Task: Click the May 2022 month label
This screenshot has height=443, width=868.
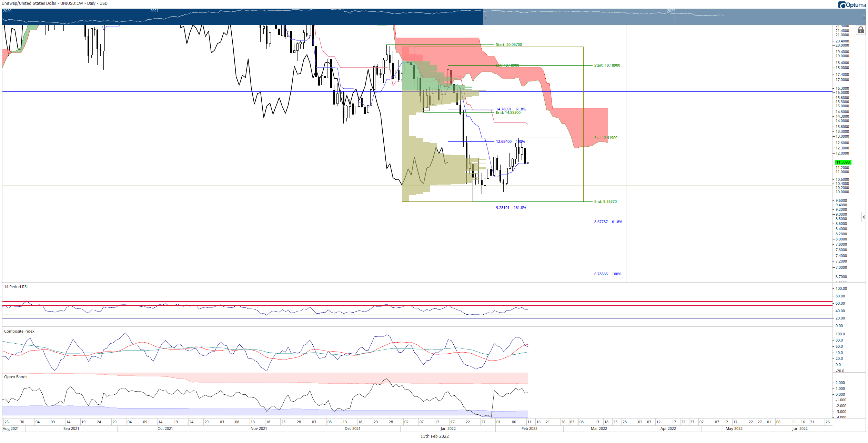Action: pos(734,429)
